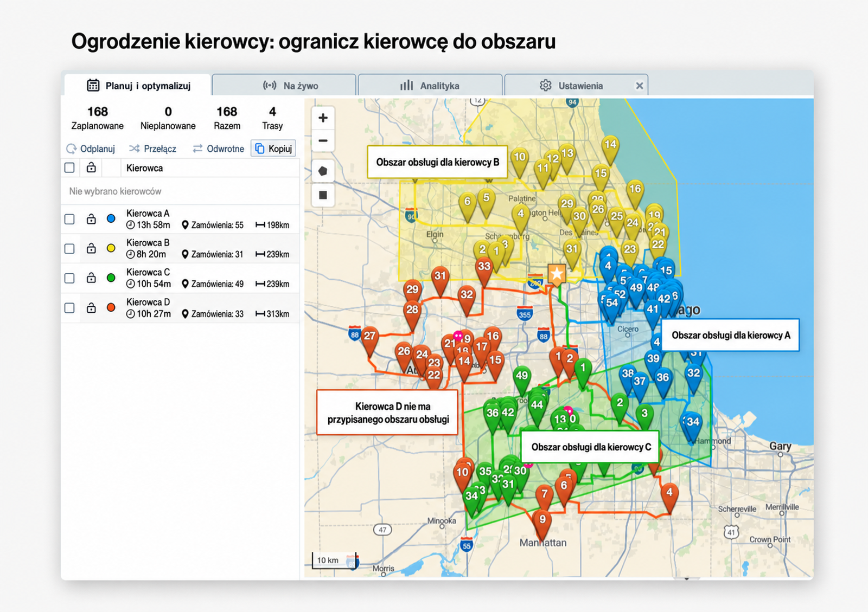This screenshot has height=612, width=868.
Task: Click blue map pin number 32
Action: click(x=693, y=377)
